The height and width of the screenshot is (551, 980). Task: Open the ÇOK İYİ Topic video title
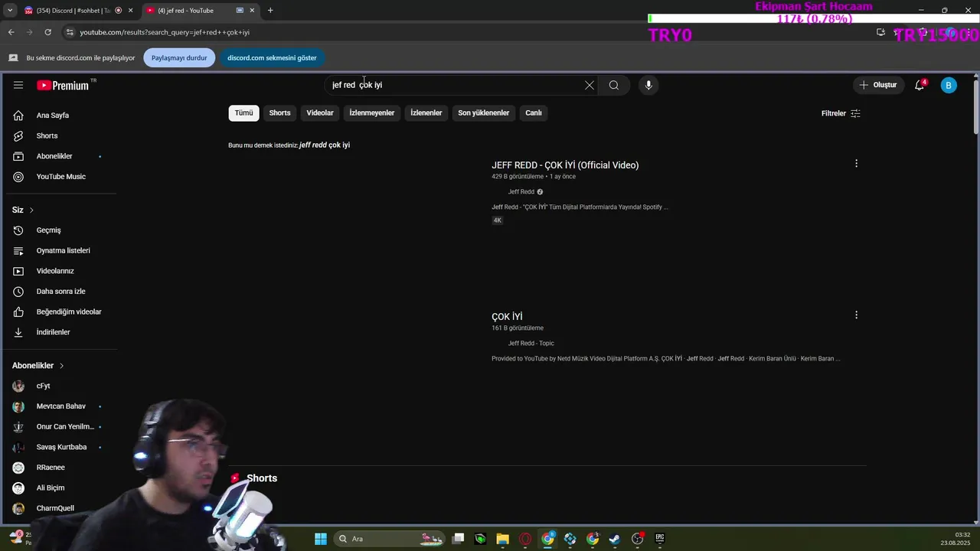(507, 316)
